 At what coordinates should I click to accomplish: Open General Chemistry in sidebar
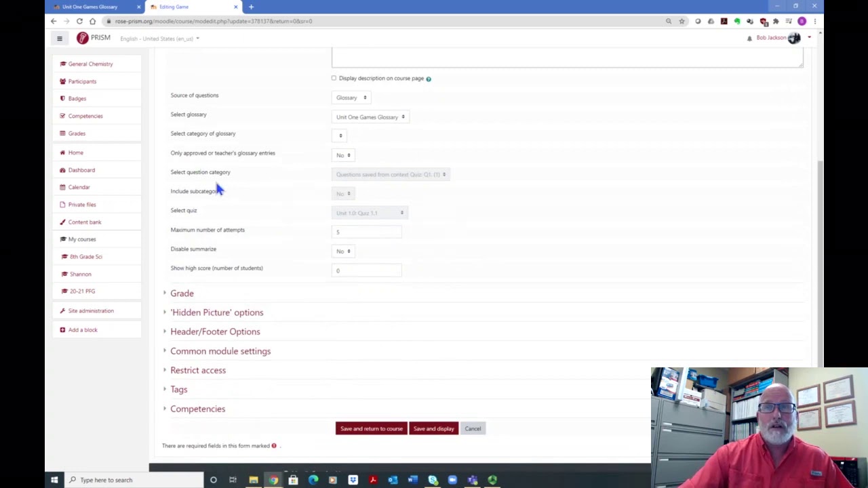90,64
